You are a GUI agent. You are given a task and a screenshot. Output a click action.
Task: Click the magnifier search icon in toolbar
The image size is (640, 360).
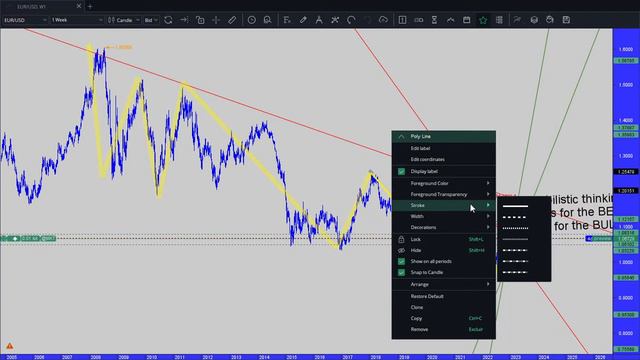pos(267,20)
